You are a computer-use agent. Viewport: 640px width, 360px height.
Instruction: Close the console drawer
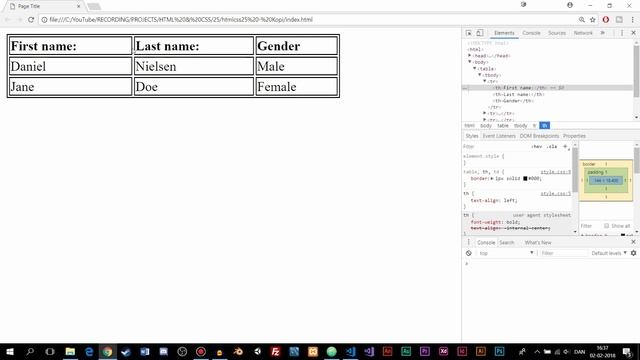633,242
